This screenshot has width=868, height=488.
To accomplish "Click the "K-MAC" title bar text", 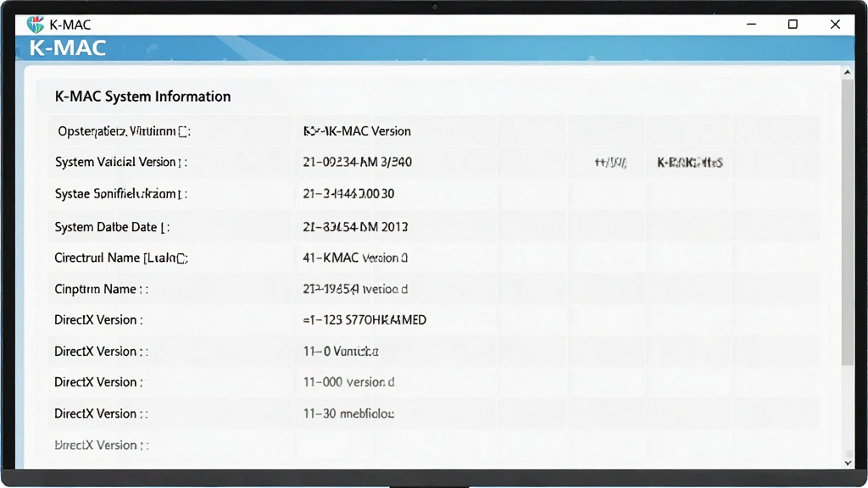I will coord(70,25).
